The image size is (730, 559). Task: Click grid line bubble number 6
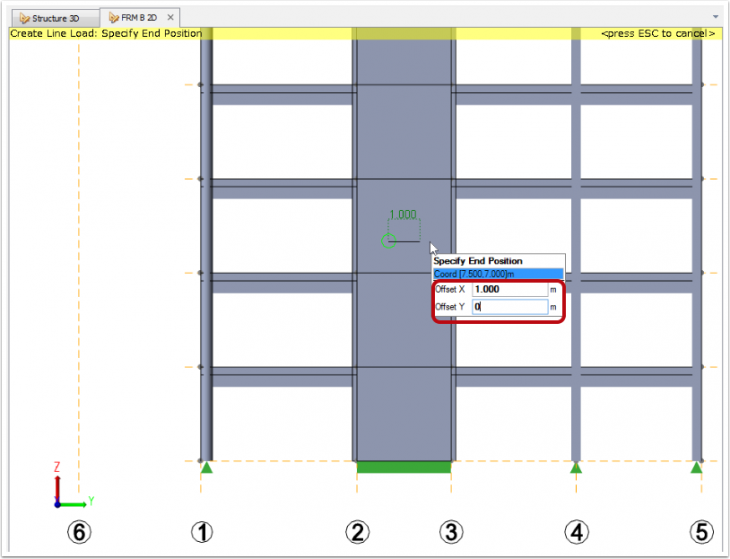[x=79, y=532]
